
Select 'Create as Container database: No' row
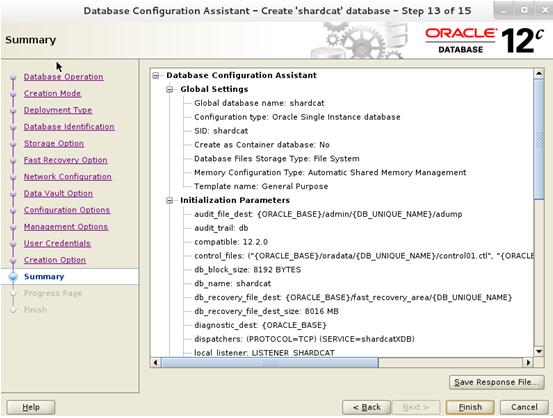[262, 145]
